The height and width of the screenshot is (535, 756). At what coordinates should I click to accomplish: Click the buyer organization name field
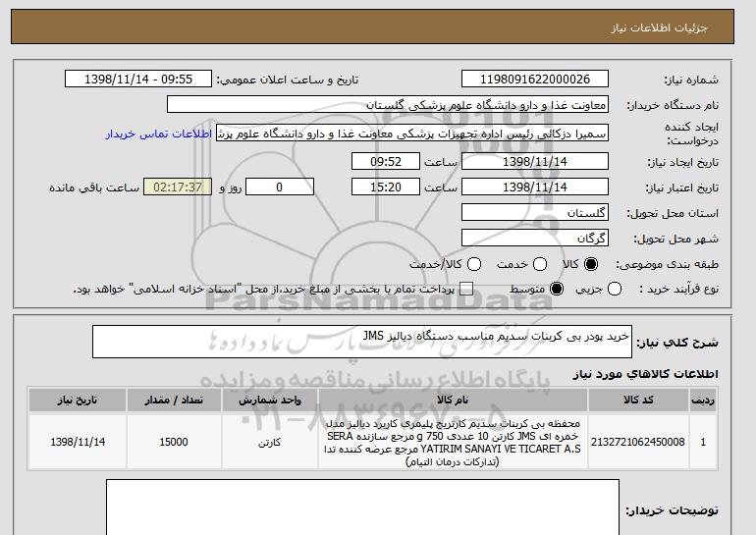pyautogui.click(x=388, y=105)
